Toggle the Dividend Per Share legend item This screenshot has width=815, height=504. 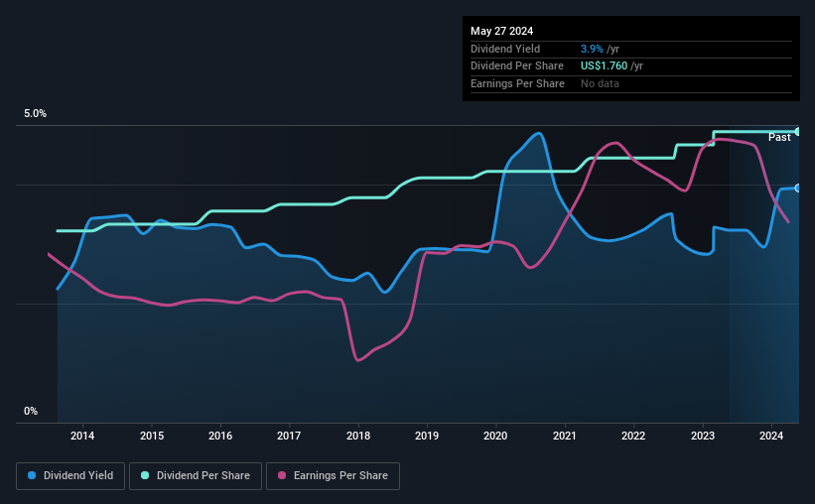200,476
